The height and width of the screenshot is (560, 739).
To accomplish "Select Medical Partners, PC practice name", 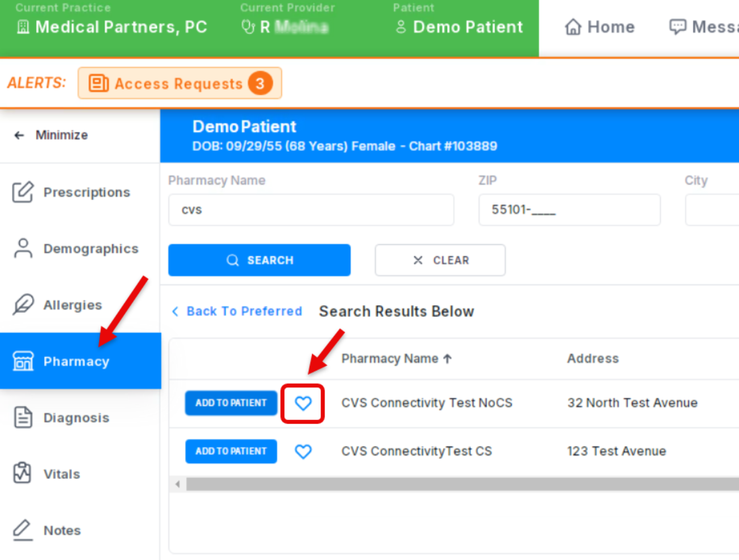I will [121, 27].
